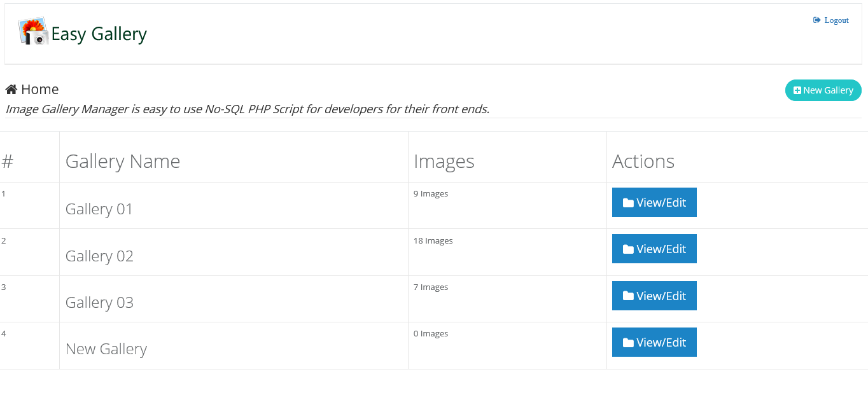Click folder icon in Gallery 02 row
Viewport: 868px width, 407px height.
pyautogui.click(x=628, y=249)
